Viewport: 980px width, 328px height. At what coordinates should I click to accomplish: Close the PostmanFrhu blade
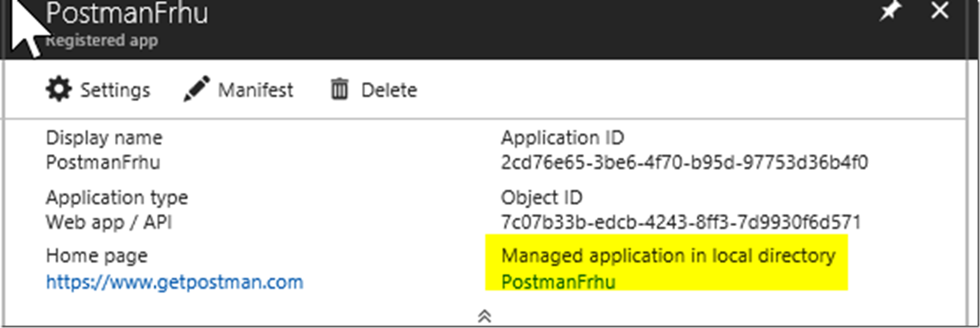[x=940, y=10]
